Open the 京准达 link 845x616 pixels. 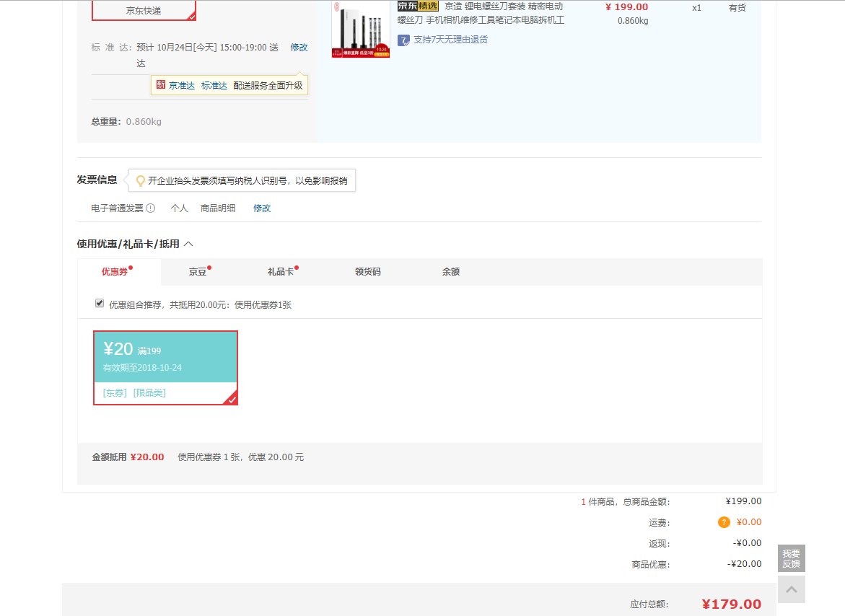(x=182, y=86)
